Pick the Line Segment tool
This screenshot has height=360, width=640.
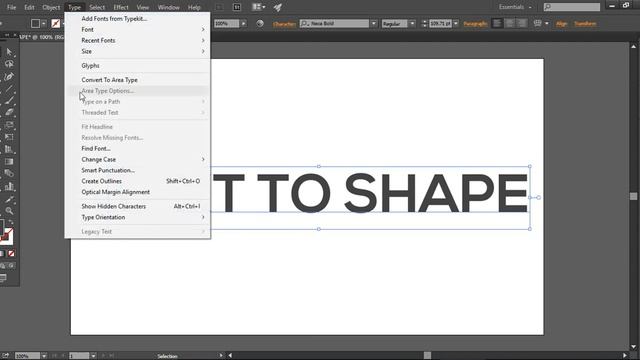click(9, 89)
